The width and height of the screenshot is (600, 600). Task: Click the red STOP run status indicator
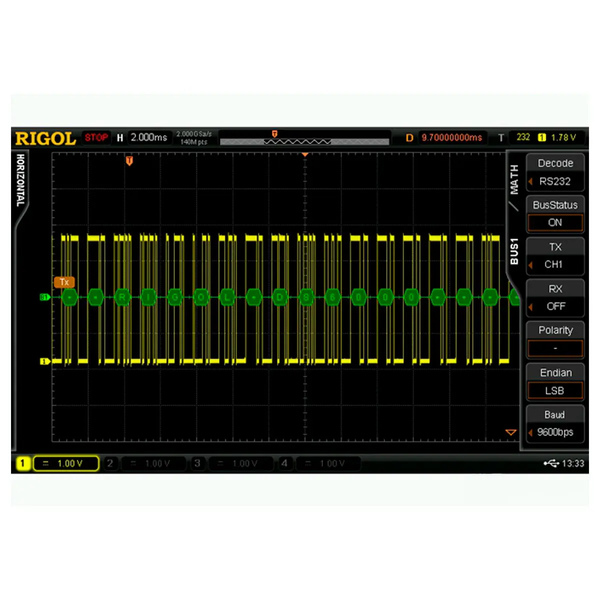pos(96,137)
